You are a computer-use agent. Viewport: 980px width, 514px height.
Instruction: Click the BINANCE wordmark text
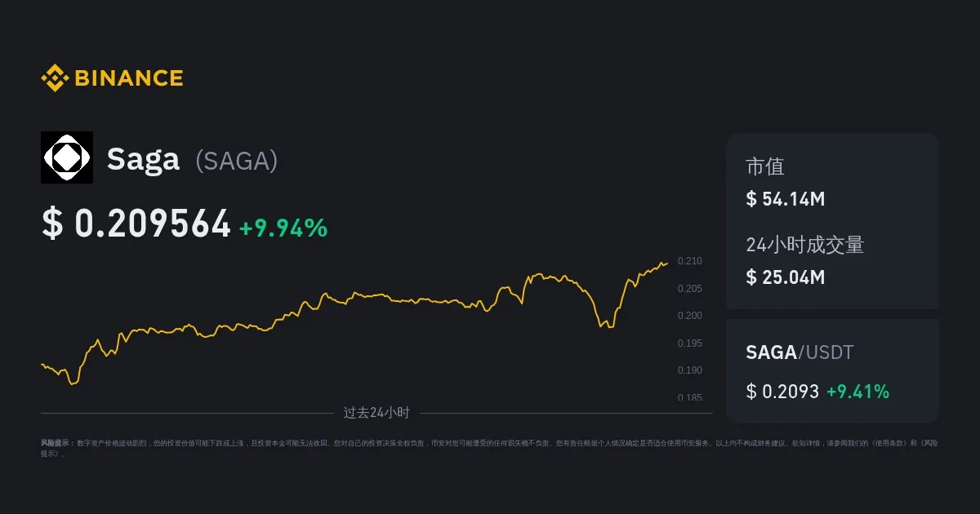(129, 78)
